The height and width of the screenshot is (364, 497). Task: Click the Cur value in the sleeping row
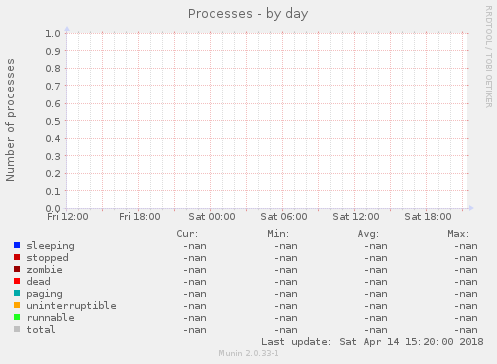point(195,246)
